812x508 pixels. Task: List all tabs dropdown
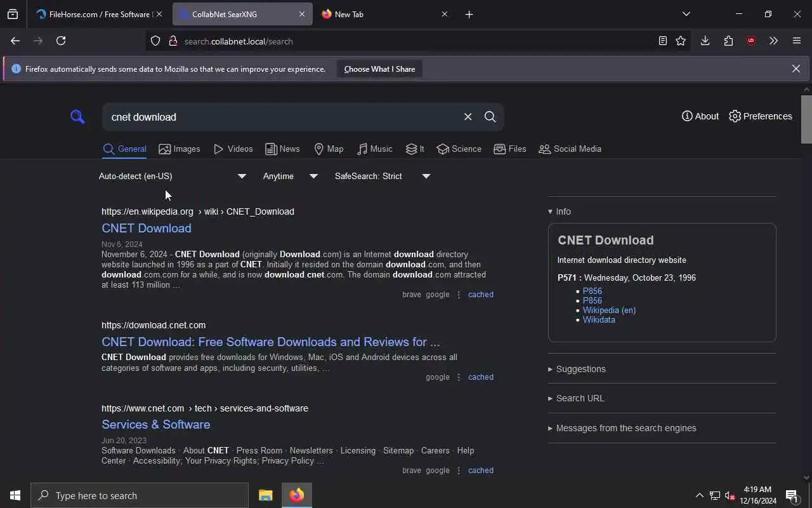tap(686, 14)
